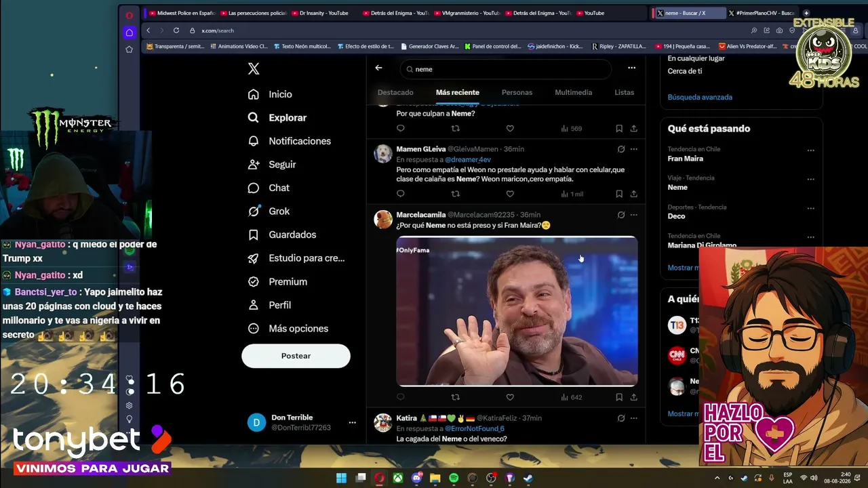
Task: Switch to the '#PrimerPlanoCHV' browser tab
Action: click(x=762, y=13)
